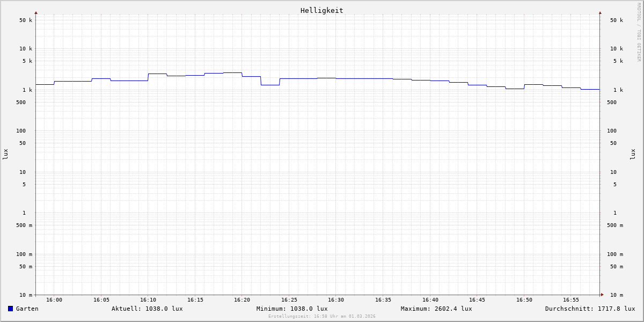The image size is (644, 322).
Task: Select the Minimum: 1038.0 lux value
Action: (292, 309)
